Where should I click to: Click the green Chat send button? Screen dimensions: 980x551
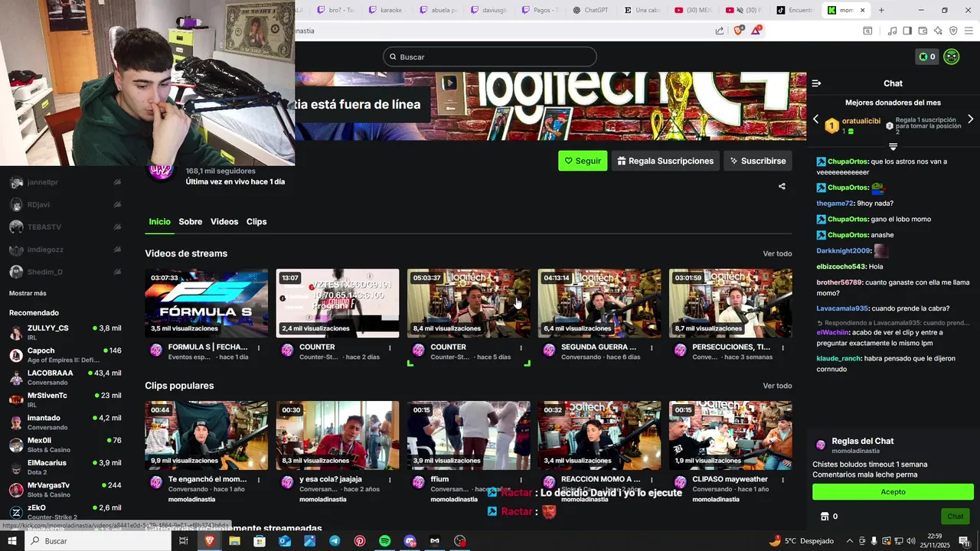955,517
